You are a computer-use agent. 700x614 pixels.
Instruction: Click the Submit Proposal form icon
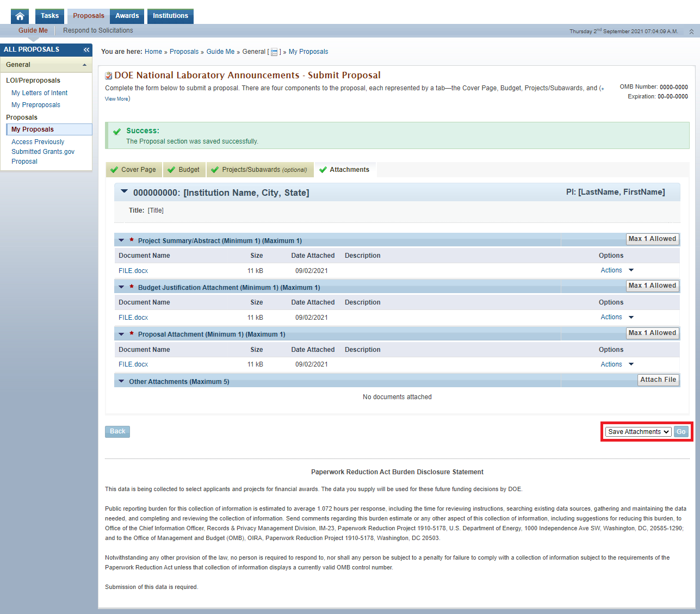(109, 76)
